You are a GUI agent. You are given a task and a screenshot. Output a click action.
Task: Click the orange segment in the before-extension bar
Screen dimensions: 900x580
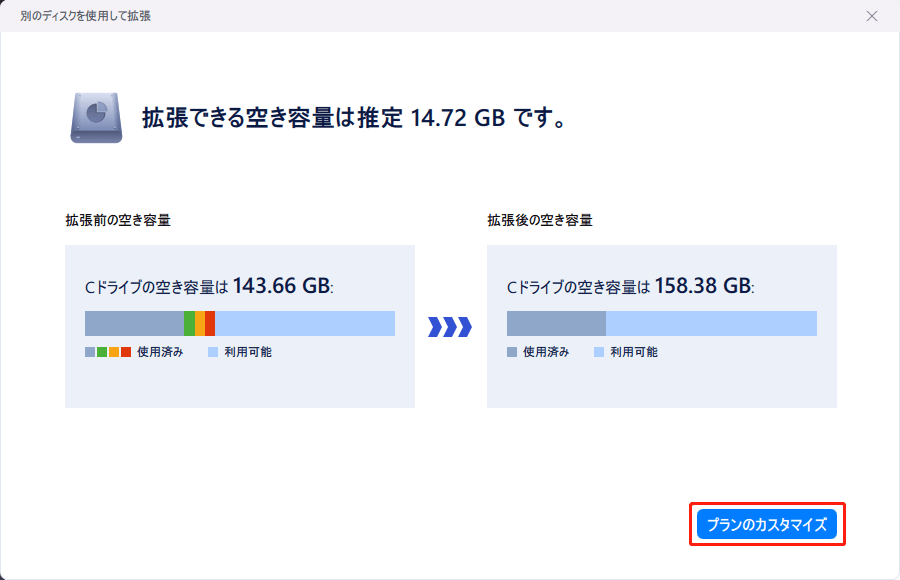coord(200,323)
